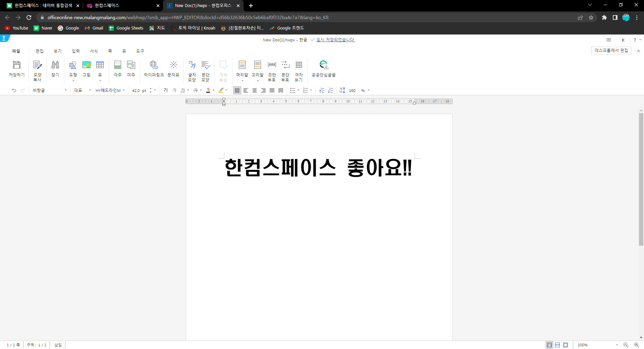Click the bulleted list icon
This screenshot has width=644, height=349.
(292, 90)
